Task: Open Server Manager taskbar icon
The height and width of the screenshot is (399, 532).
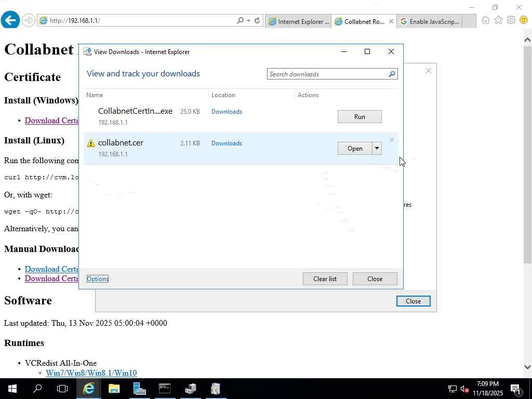Action: (139, 389)
